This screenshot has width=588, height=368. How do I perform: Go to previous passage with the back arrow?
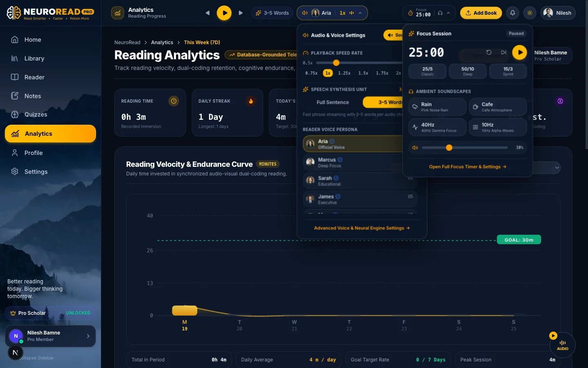tap(207, 13)
